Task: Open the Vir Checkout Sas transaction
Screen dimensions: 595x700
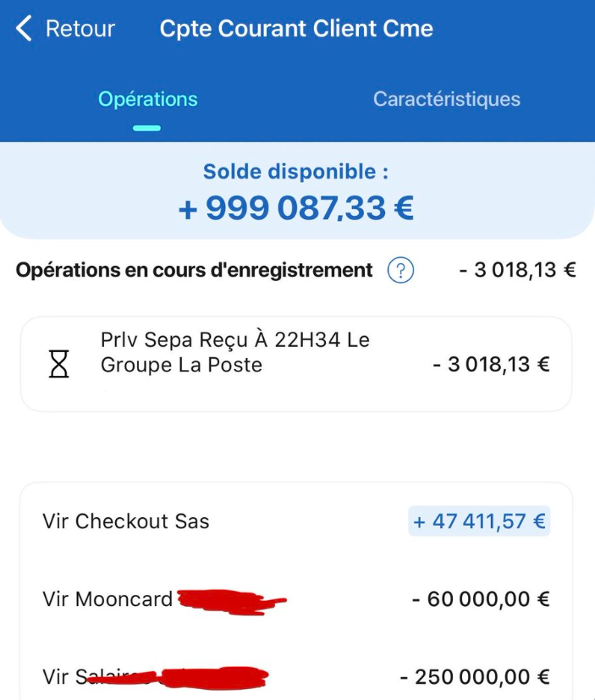Action: (126, 521)
